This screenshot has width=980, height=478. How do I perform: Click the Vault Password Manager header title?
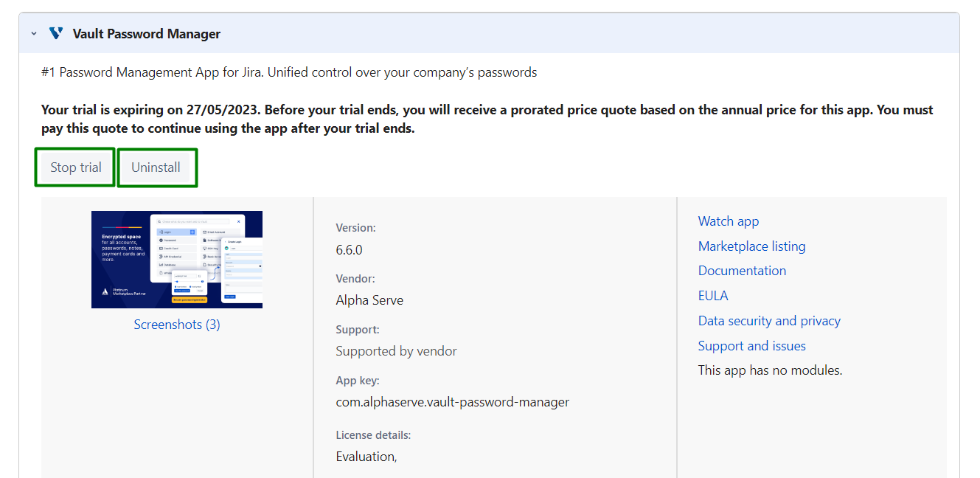coord(147,34)
